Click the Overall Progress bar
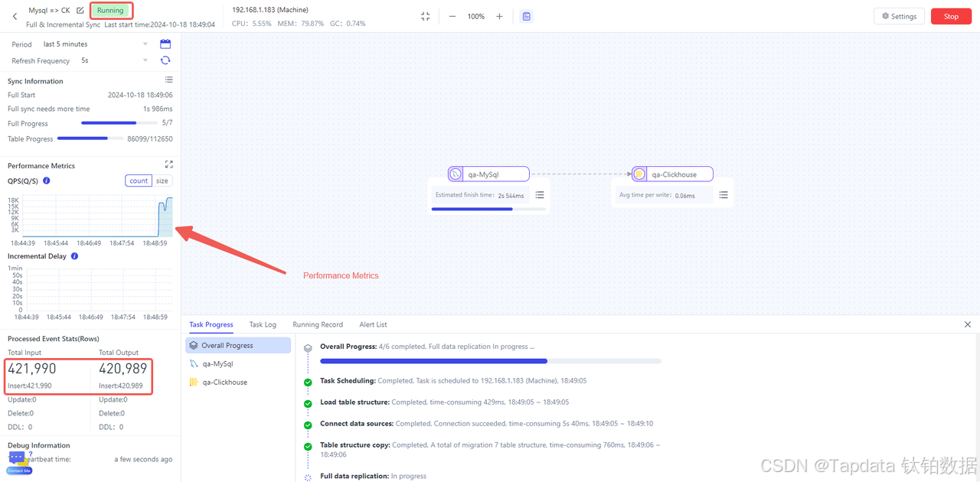This screenshot has height=482, width=980. pyautogui.click(x=491, y=360)
